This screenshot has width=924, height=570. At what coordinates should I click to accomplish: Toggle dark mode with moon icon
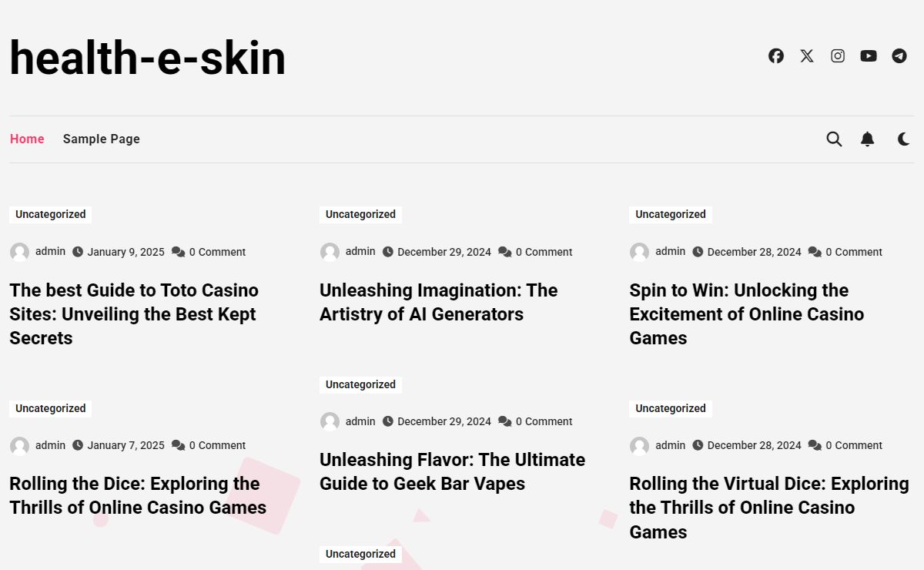[903, 139]
